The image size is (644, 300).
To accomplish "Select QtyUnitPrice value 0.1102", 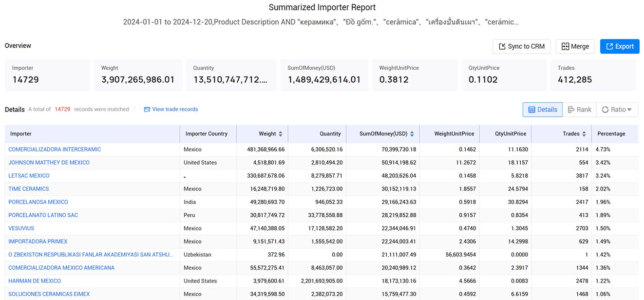I will [483, 80].
